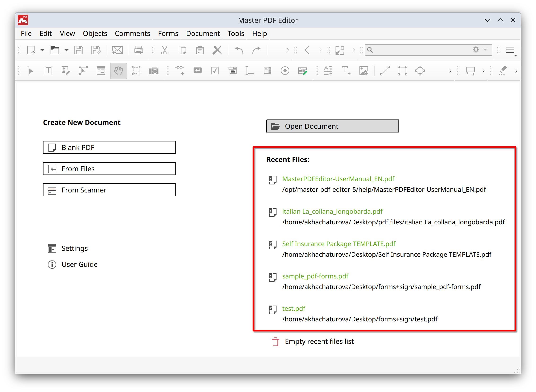536x392 pixels.
Task: Select the Link tool icon
Action: 180,70
